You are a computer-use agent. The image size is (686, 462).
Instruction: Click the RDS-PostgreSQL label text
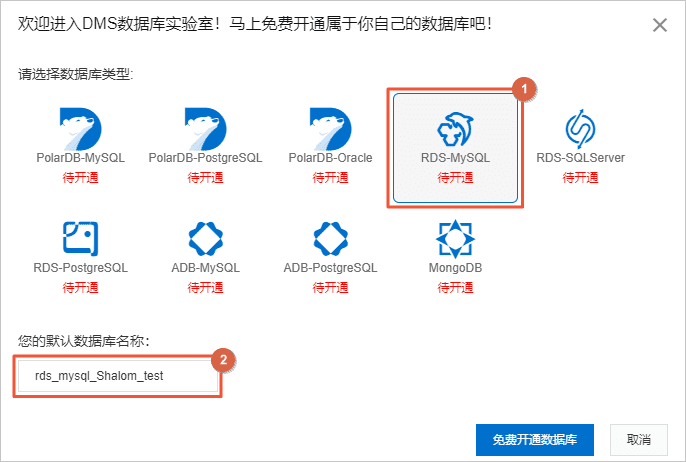pos(80,267)
